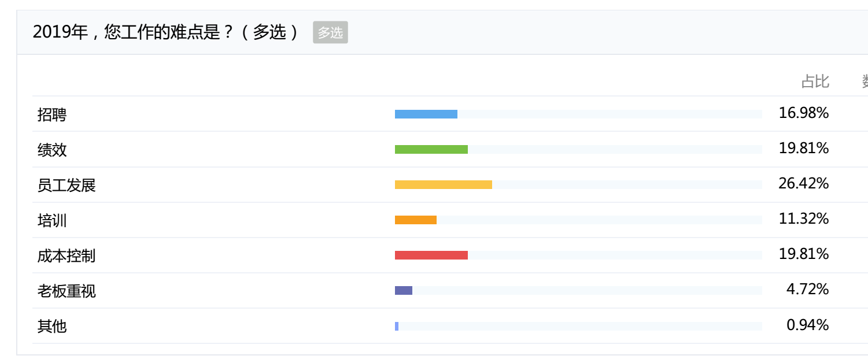The height and width of the screenshot is (363, 868).
Task: Click the 0.94% percentage value
Action: [808, 325]
